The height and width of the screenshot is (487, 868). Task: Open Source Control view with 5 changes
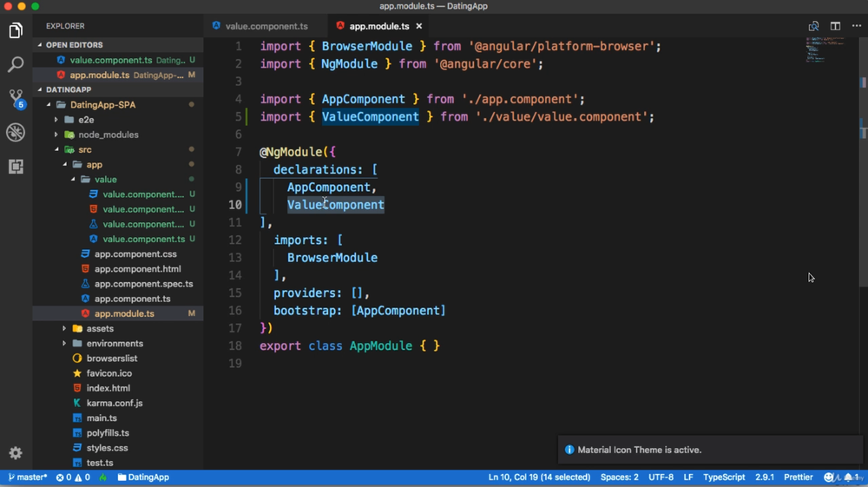coord(16,98)
